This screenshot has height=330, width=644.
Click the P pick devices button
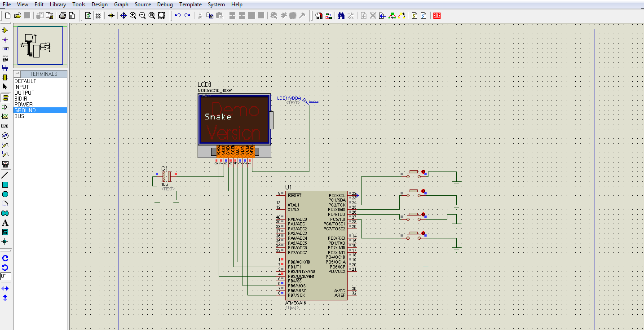[17, 74]
